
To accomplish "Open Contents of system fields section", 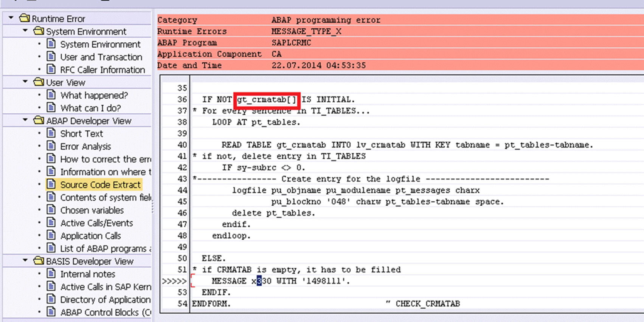I will [x=106, y=197].
